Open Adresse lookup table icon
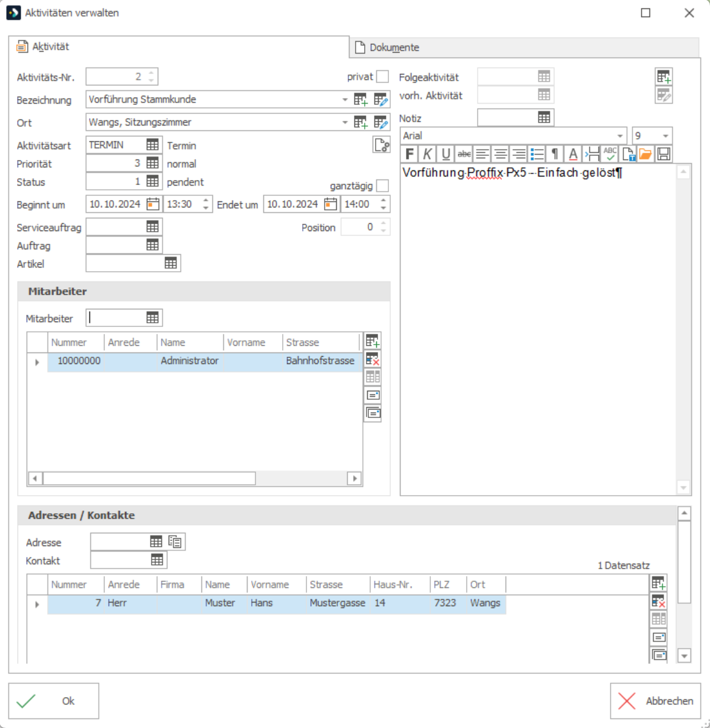The width and height of the screenshot is (710, 728). click(156, 541)
